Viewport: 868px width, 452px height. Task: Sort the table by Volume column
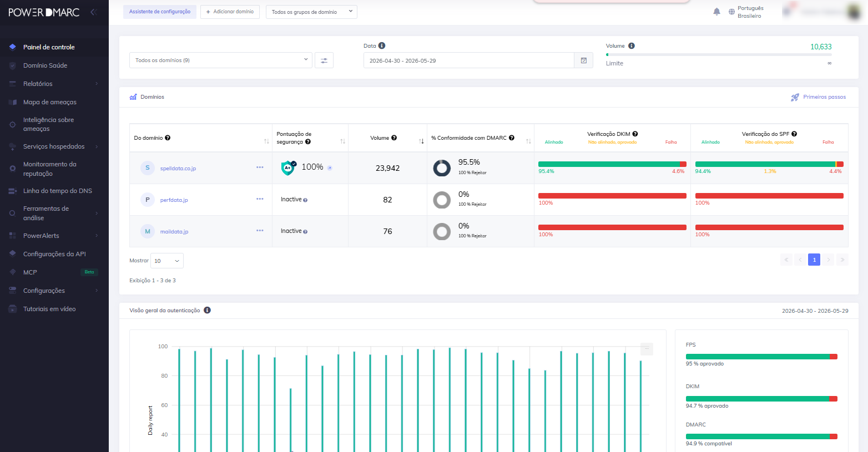[421, 141]
